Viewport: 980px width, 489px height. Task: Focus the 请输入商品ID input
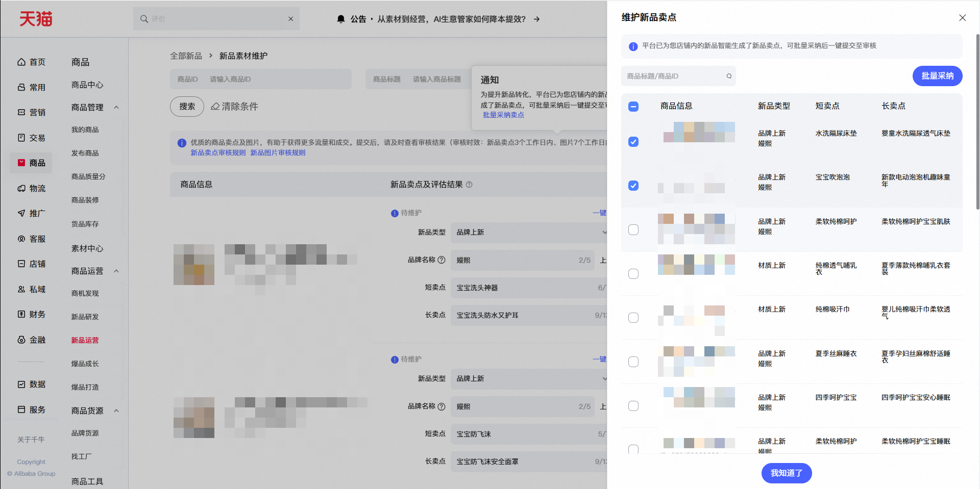(261, 79)
